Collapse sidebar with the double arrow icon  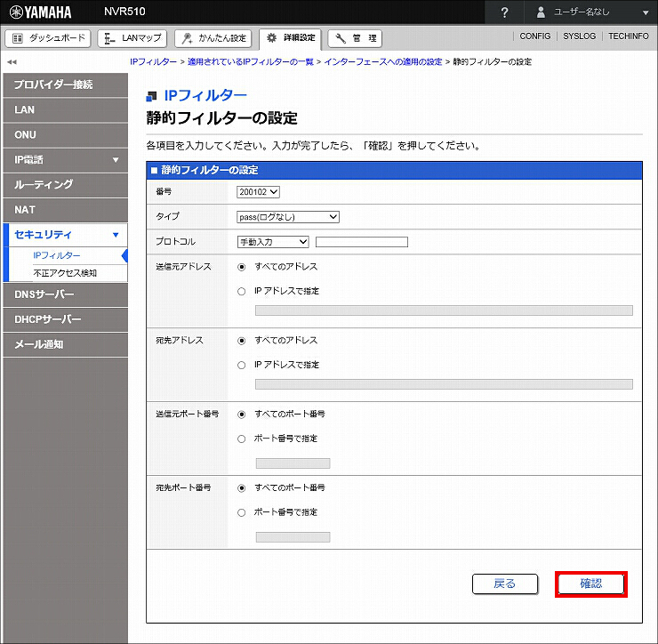12,62
